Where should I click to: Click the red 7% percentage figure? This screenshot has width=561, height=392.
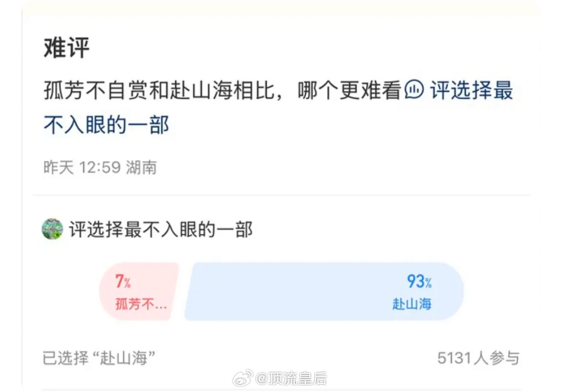[x=123, y=281]
